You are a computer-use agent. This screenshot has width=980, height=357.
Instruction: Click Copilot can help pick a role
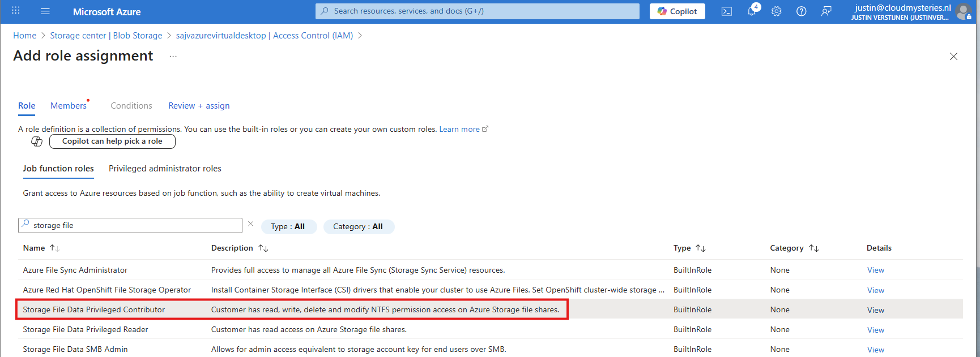tap(112, 141)
